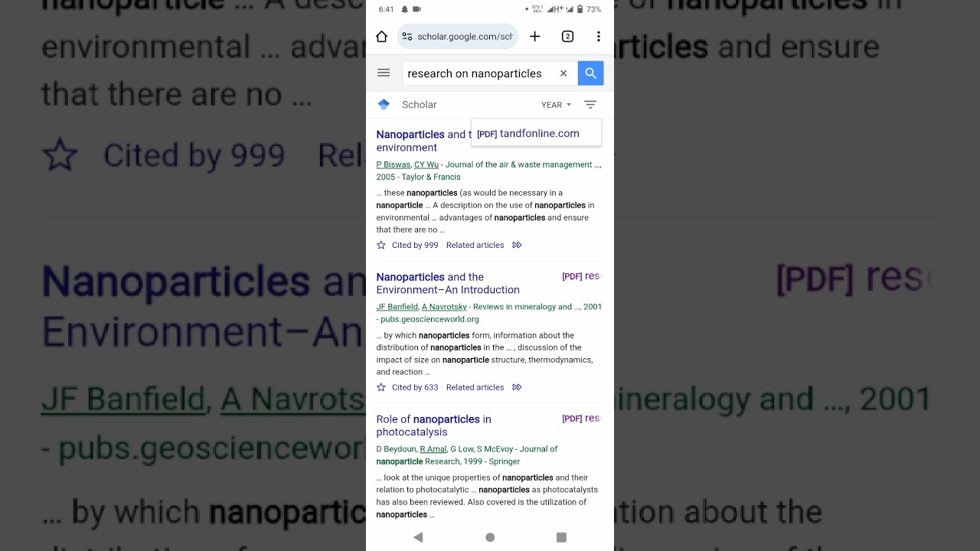Open Related articles for Cited by 633 result
The width and height of the screenshot is (980, 551).
click(475, 387)
